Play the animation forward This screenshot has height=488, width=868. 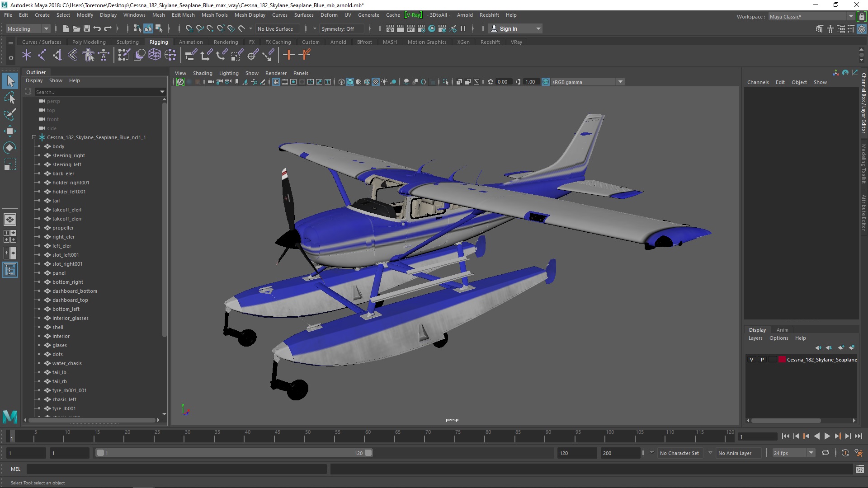click(827, 436)
